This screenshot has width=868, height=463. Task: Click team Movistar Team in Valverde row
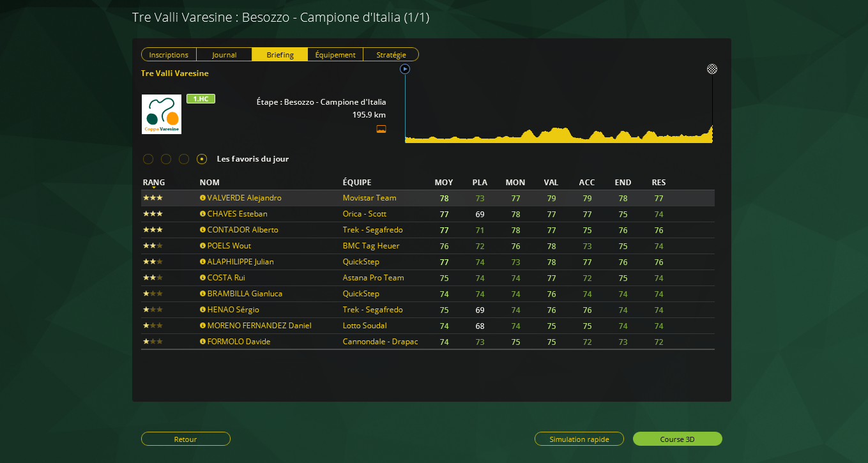pos(369,198)
